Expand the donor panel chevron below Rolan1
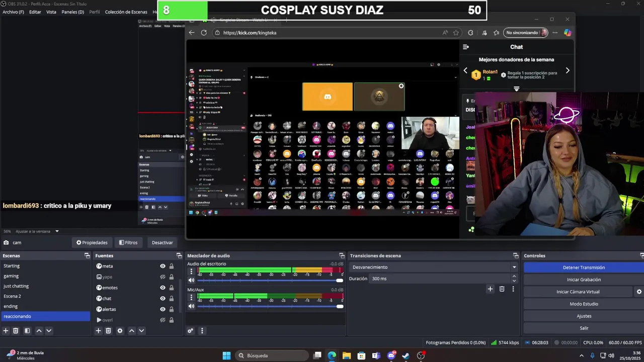Image resolution: width=644 pixels, height=362 pixels. pyautogui.click(x=516, y=89)
